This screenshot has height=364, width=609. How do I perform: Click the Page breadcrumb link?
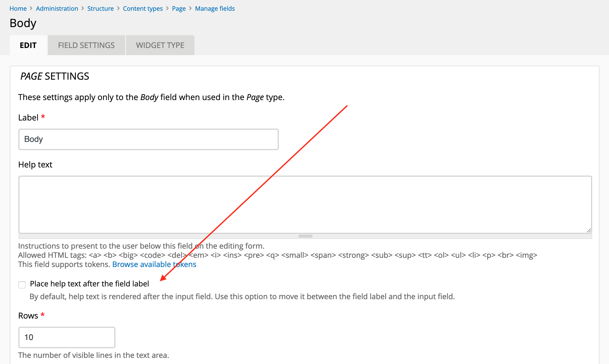tap(179, 8)
